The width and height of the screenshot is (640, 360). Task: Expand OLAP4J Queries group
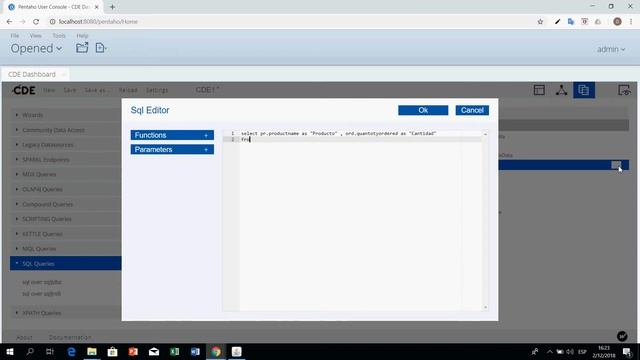click(65, 189)
